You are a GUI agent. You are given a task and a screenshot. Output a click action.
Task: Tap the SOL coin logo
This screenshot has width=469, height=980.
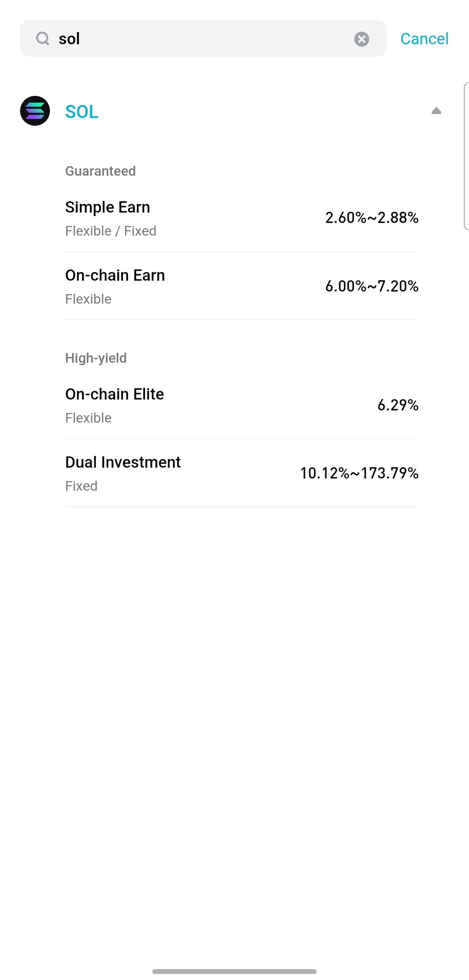point(35,111)
